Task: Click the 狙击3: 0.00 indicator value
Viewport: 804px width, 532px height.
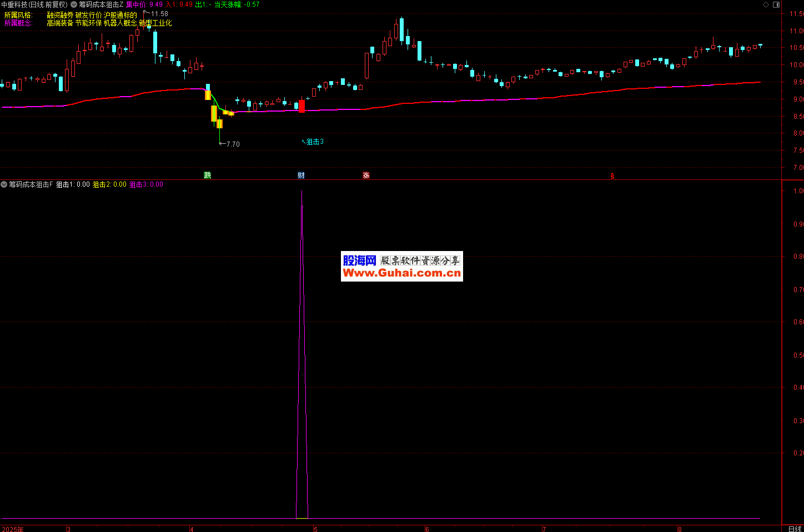Action: (x=147, y=184)
